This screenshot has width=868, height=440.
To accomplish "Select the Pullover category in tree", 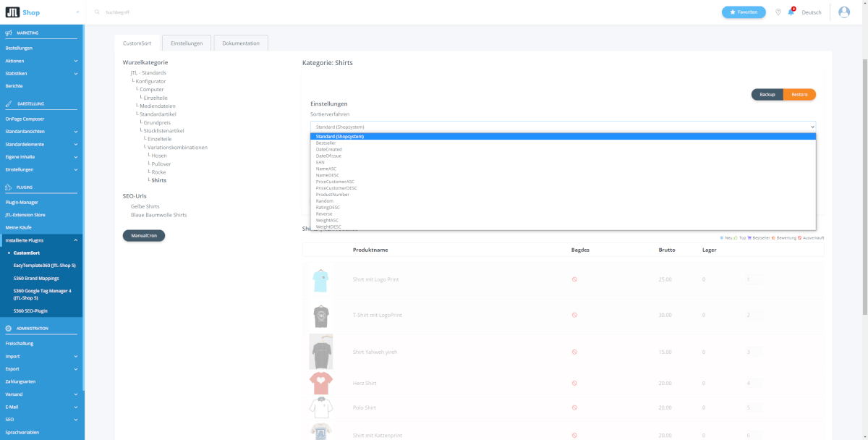I will [x=161, y=164].
